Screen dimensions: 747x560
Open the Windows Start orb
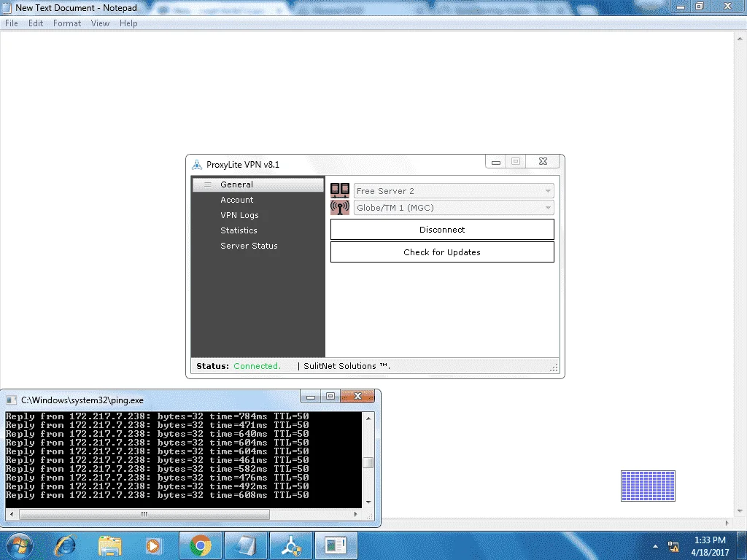click(20, 545)
